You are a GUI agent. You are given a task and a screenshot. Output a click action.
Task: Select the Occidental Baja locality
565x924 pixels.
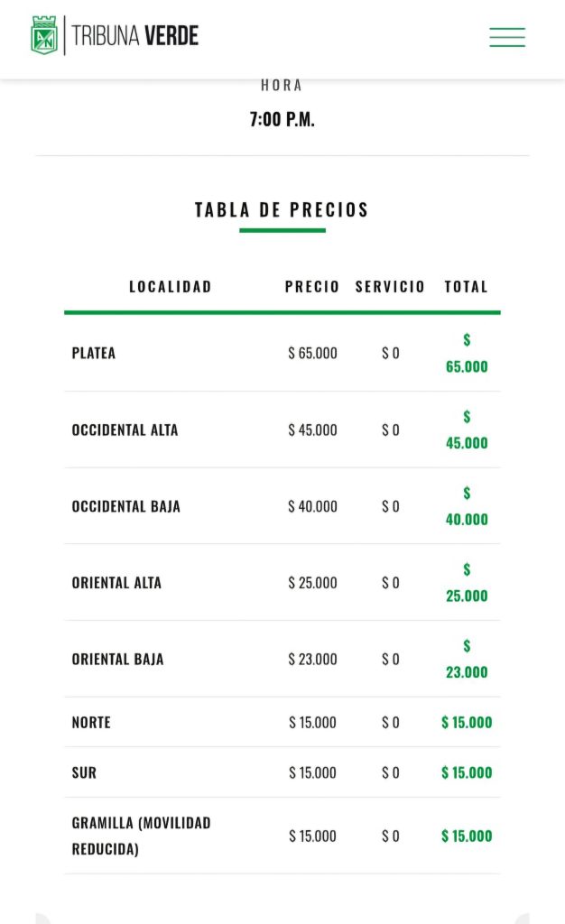pos(126,507)
